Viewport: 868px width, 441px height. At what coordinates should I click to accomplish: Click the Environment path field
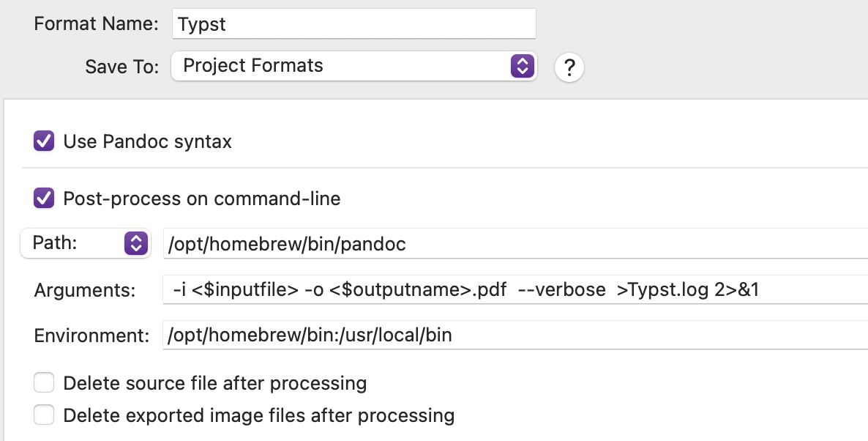512,336
